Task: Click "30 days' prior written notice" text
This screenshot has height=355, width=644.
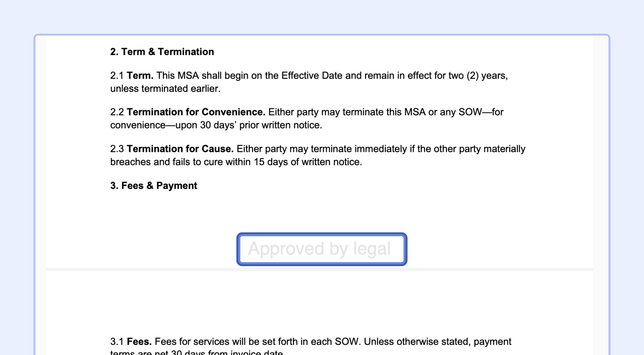Action: click(x=261, y=125)
